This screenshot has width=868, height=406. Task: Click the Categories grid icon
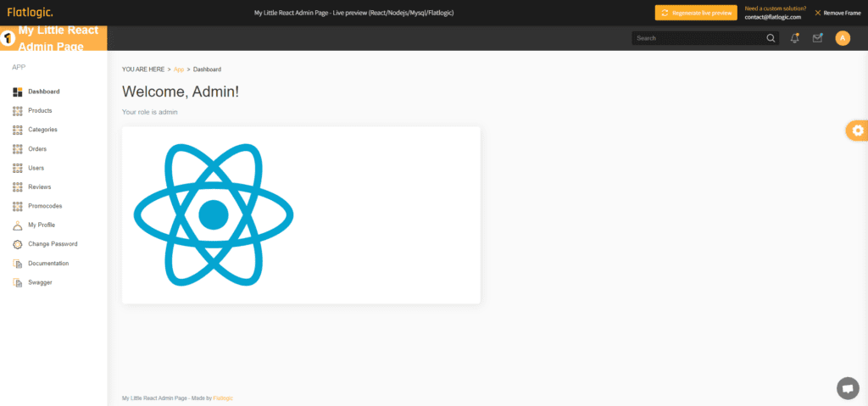click(17, 130)
